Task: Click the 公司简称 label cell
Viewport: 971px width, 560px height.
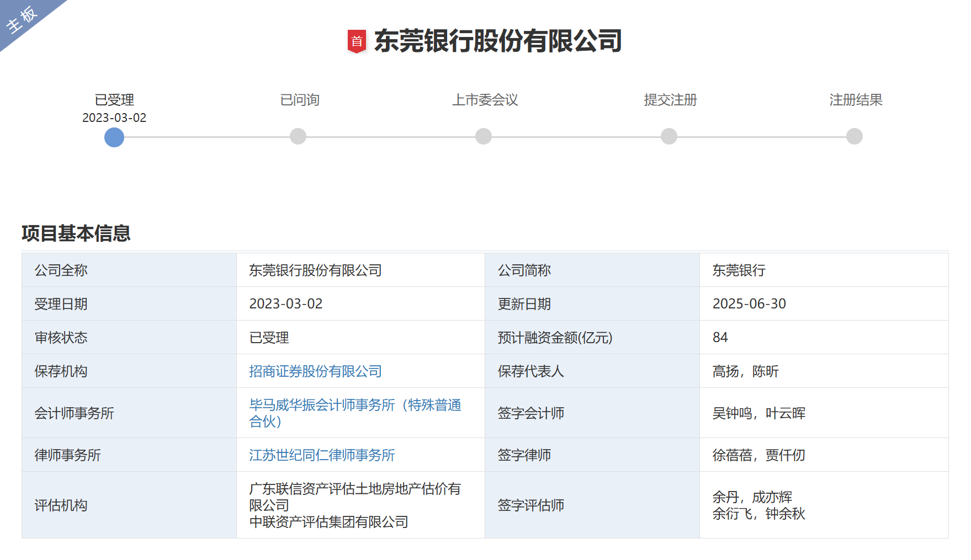Action: 592,270
